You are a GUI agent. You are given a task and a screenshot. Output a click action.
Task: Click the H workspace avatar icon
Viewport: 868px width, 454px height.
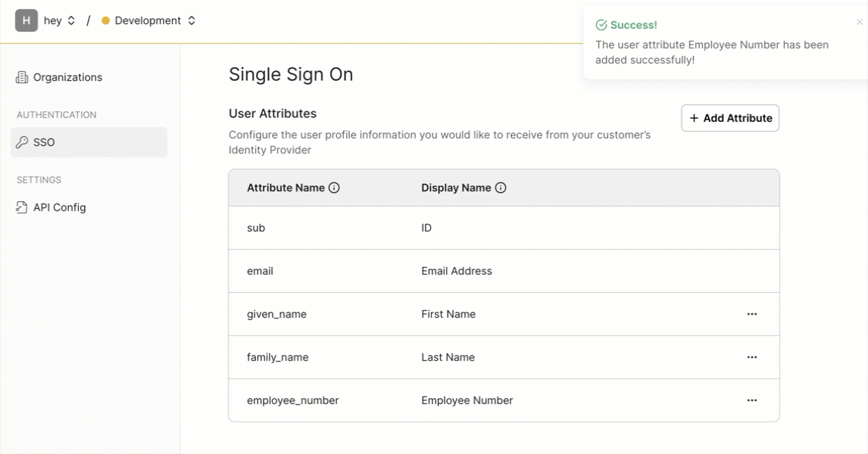pyautogui.click(x=27, y=20)
